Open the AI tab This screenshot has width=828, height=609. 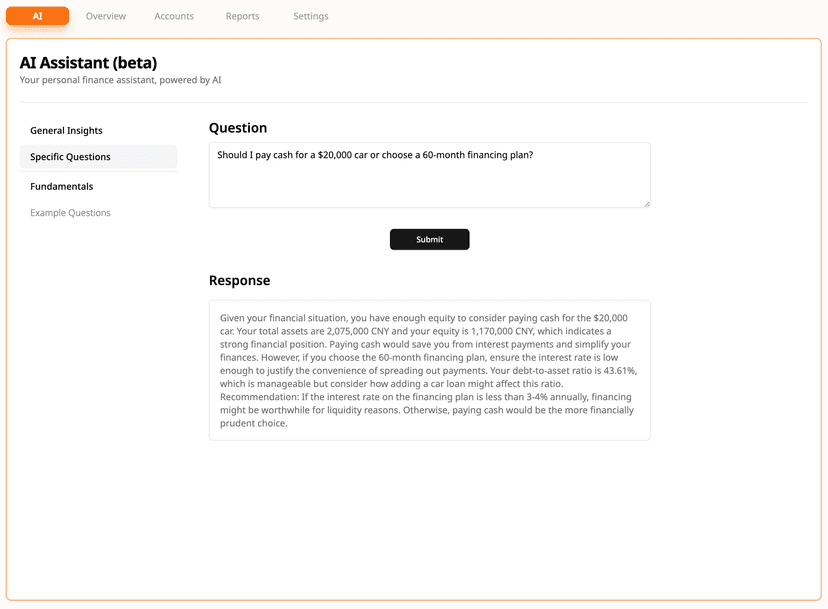click(x=37, y=16)
